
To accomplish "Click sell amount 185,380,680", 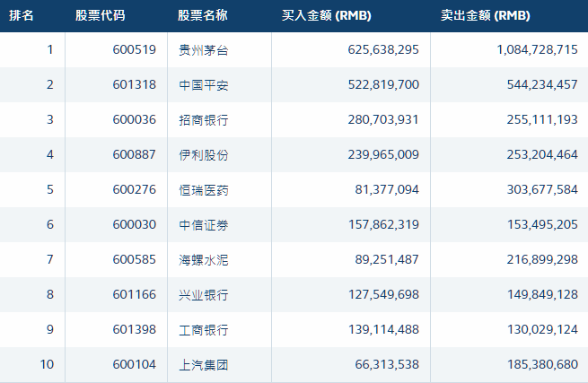I will 542,364.
